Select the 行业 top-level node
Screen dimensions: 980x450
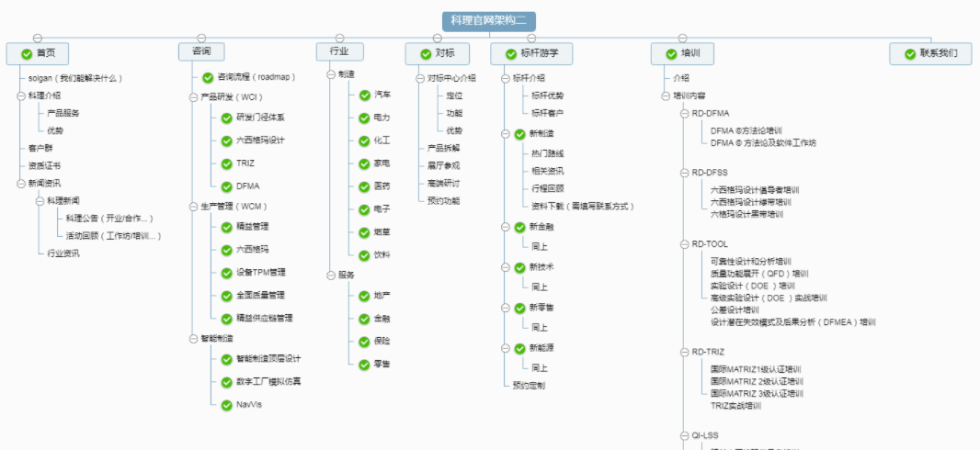[x=338, y=51]
